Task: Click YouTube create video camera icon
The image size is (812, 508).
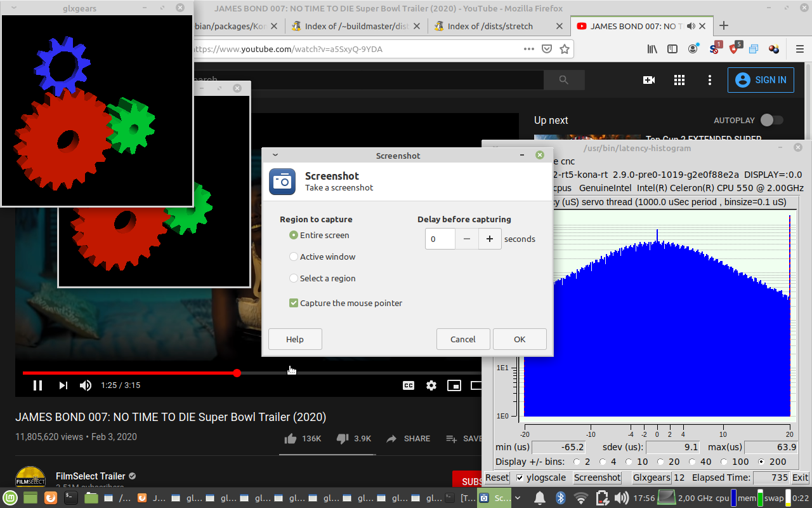Action: point(648,80)
